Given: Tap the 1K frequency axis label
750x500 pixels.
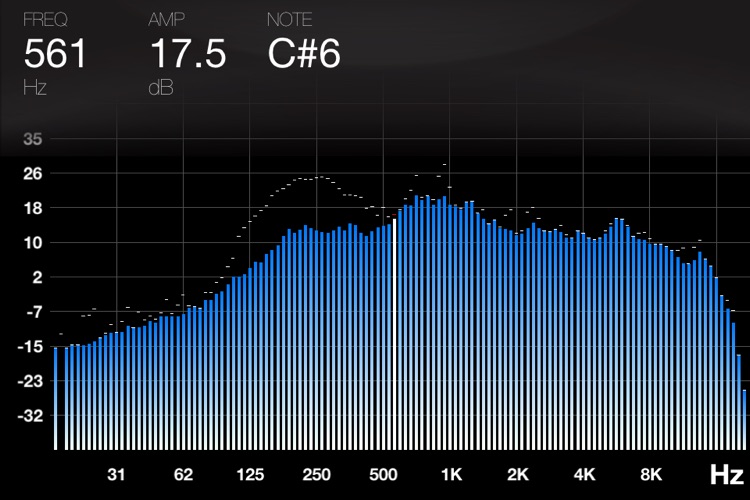Looking at the screenshot, I should point(451,475).
